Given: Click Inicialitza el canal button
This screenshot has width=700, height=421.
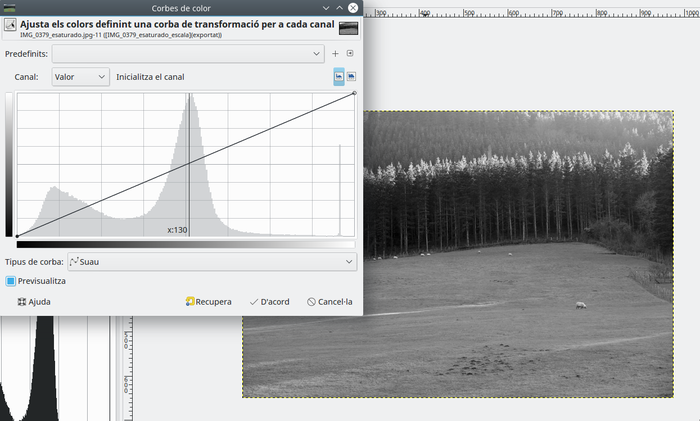Looking at the screenshot, I should tap(150, 77).
